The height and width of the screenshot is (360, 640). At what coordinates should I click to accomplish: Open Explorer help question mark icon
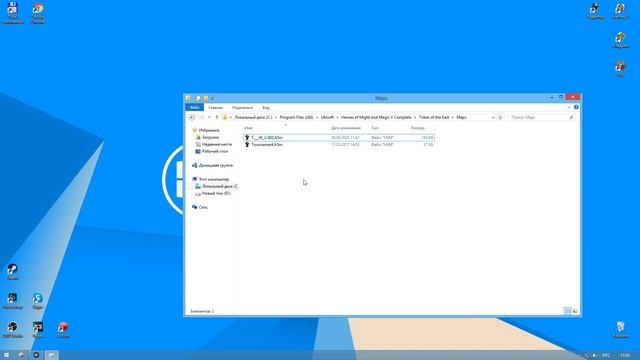click(x=576, y=107)
